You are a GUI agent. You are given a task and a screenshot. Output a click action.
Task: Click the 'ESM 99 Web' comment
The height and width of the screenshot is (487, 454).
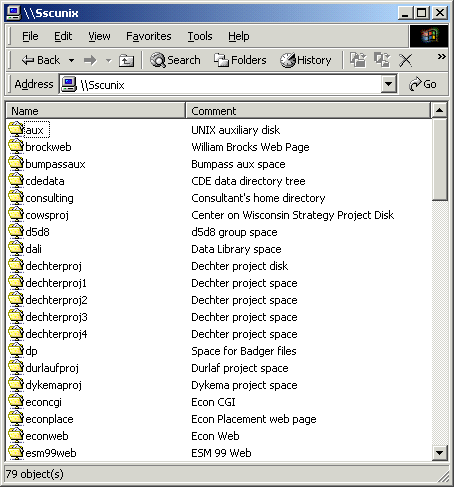pyautogui.click(x=221, y=453)
